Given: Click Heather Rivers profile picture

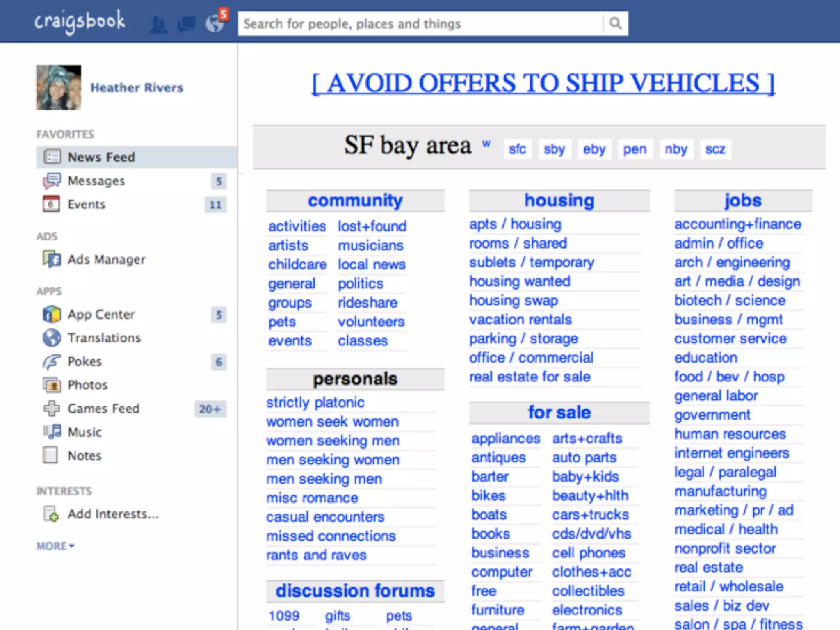Looking at the screenshot, I should point(59,87).
